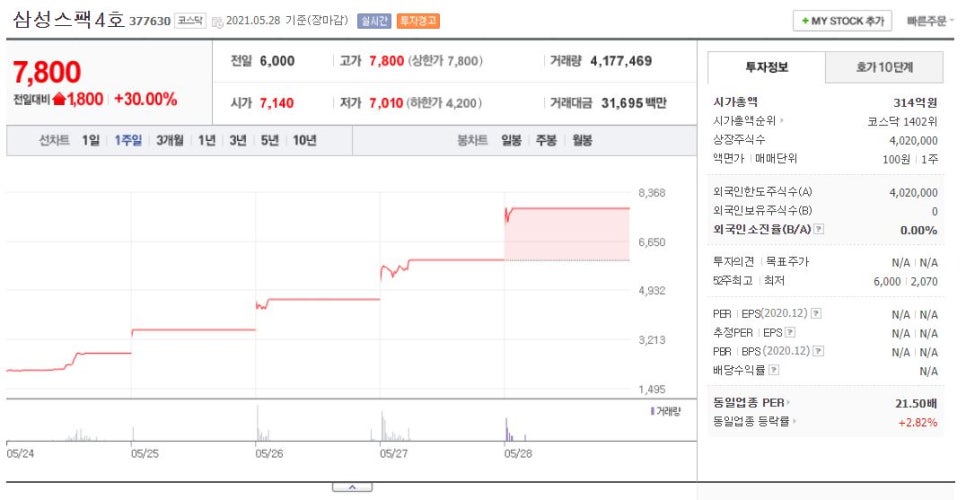This screenshot has width=966, height=500.
Task: Open the 빠른주문 dropdown
Action: point(929,21)
